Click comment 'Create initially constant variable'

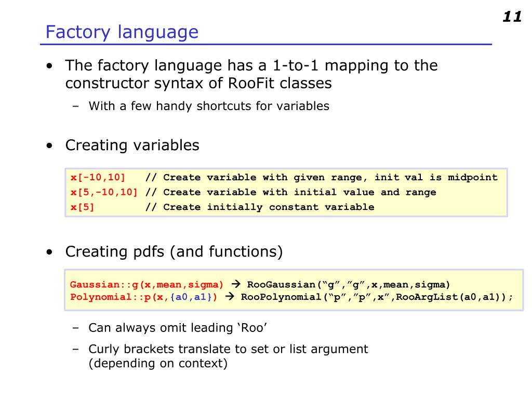[x=269, y=207]
